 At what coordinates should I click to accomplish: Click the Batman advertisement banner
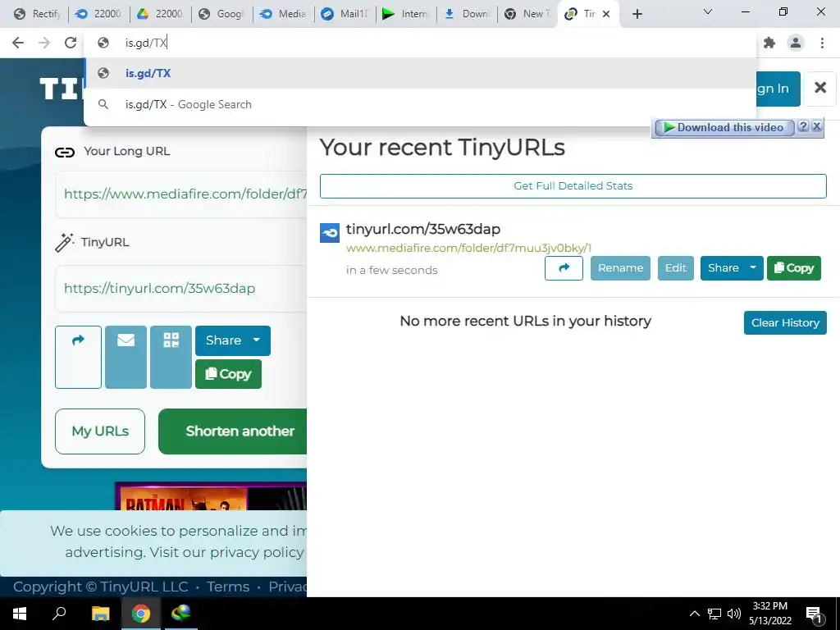tap(211, 496)
